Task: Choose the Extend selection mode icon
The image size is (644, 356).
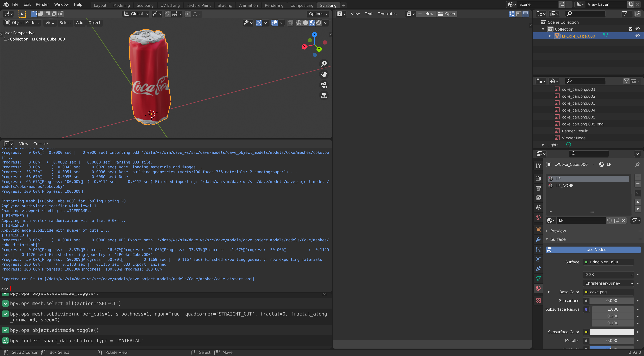Action: pos(41,14)
